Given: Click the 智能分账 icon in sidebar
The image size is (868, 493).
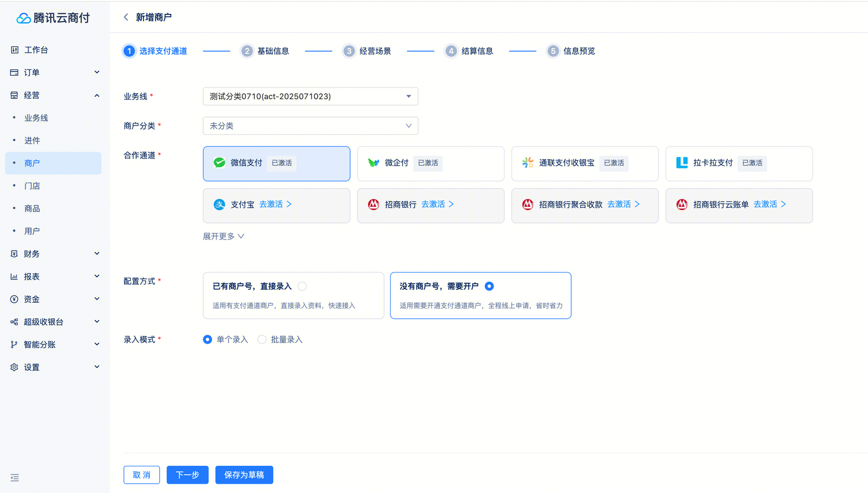Looking at the screenshot, I should coord(14,344).
